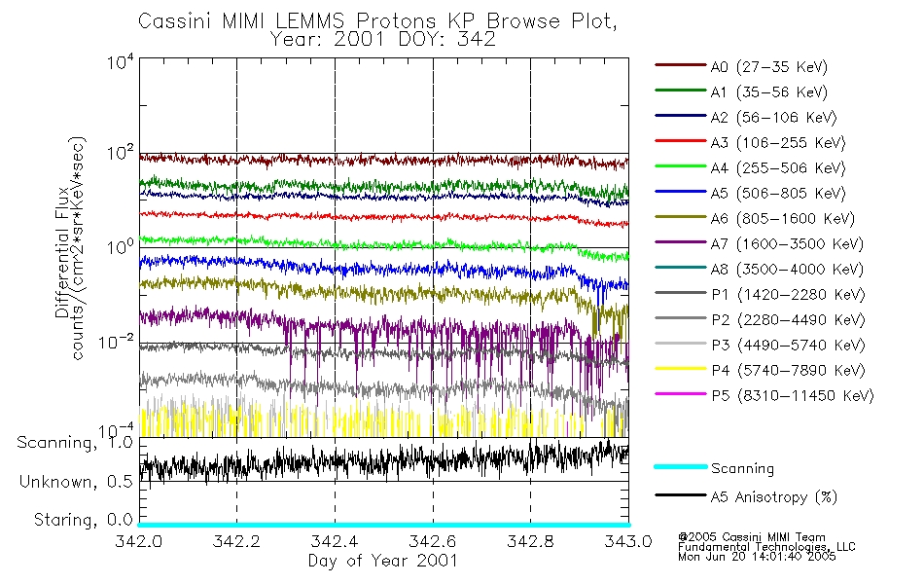Click the Day of Year 2001 axis title

pyautogui.click(x=383, y=561)
